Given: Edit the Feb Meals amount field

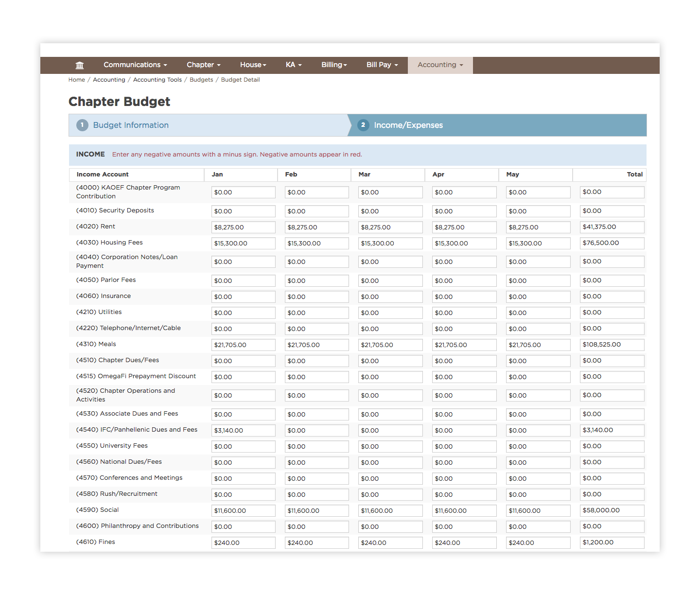Looking at the screenshot, I should [x=316, y=345].
